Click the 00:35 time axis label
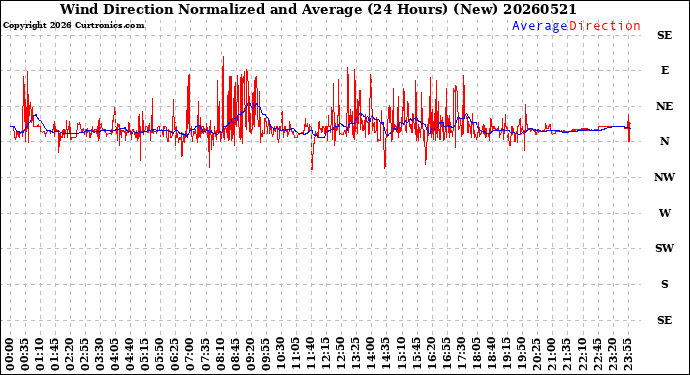Screen dimensions: 690x375 click(x=25, y=354)
